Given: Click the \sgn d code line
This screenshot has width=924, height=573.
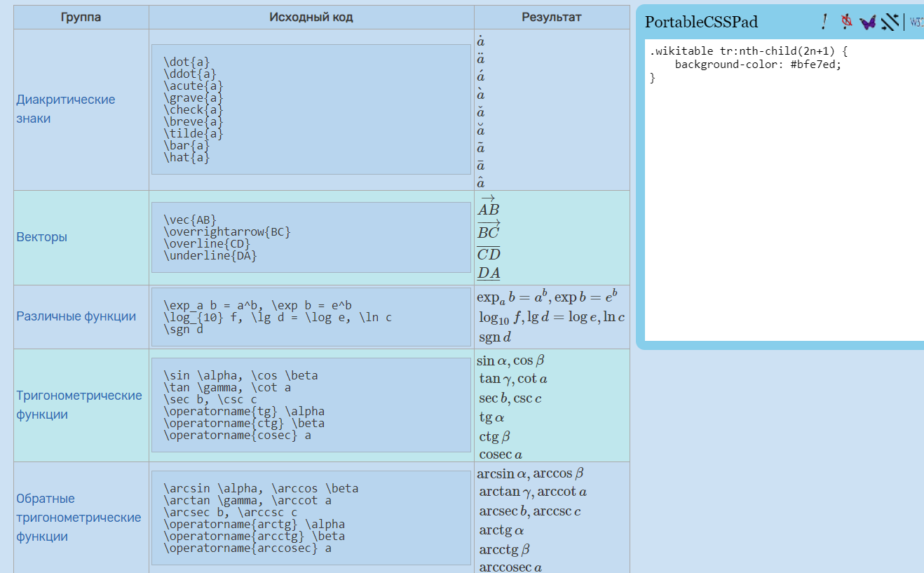Looking at the screenshot, I should pyautogui.click(x=184, y=330).
